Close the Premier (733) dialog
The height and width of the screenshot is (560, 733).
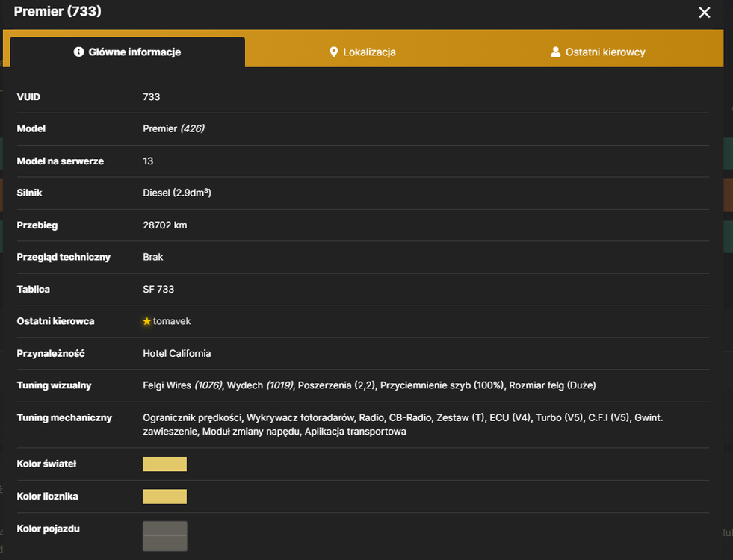tap(704, 13)
